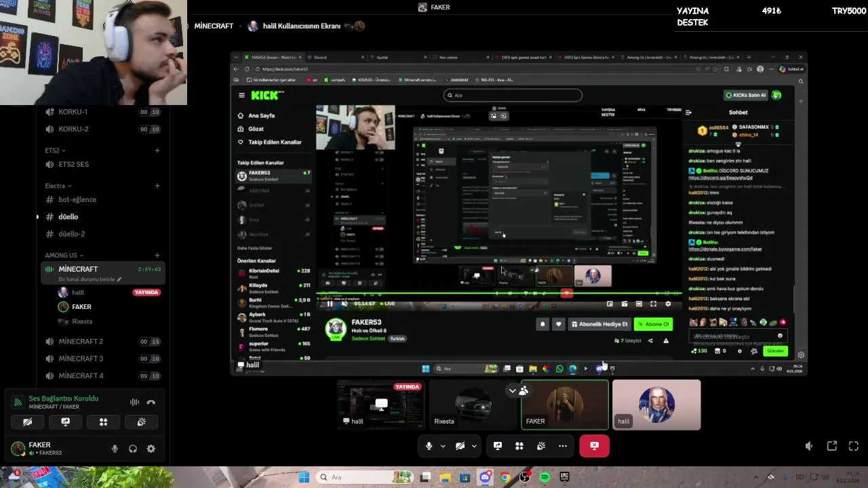Adjust stream volume speaker icon

coord(809,446)
